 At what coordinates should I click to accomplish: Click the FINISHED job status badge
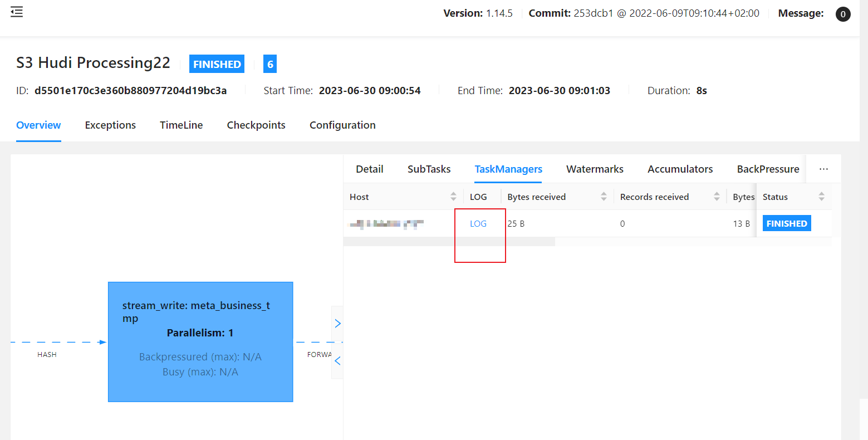tap(217, 64)
